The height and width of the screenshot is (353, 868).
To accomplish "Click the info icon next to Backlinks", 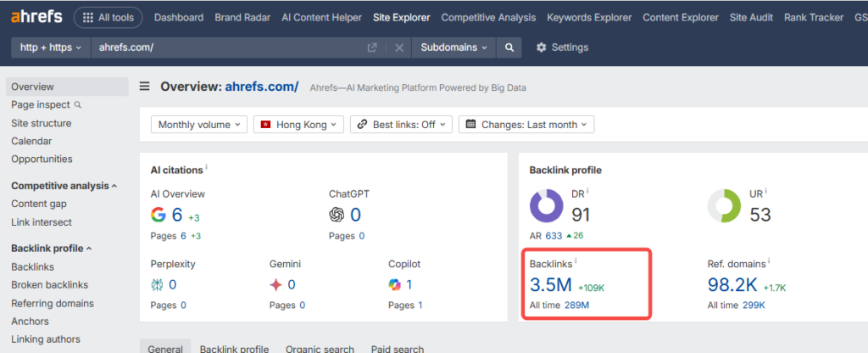I will click(x=576, y=261).
